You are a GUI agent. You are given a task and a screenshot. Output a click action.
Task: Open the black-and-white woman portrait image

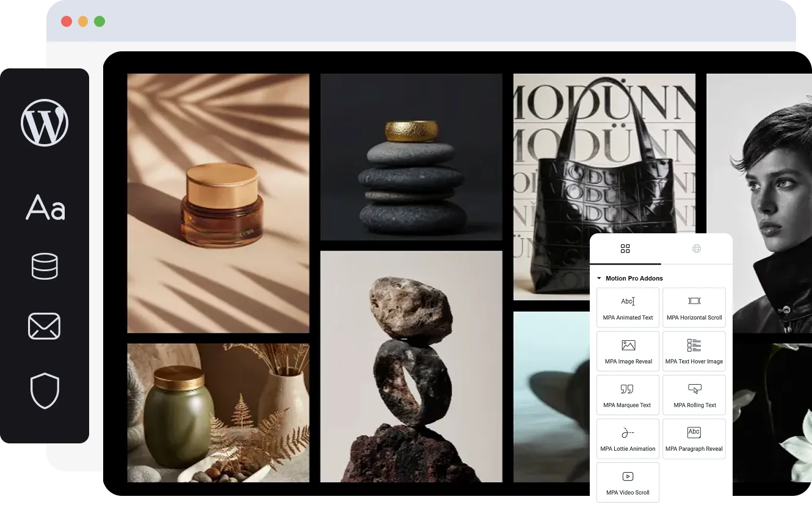pos(759,203)
